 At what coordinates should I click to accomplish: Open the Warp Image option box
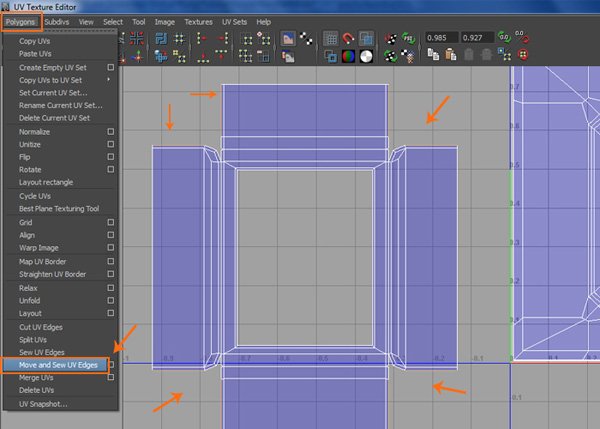click(111, 248)
